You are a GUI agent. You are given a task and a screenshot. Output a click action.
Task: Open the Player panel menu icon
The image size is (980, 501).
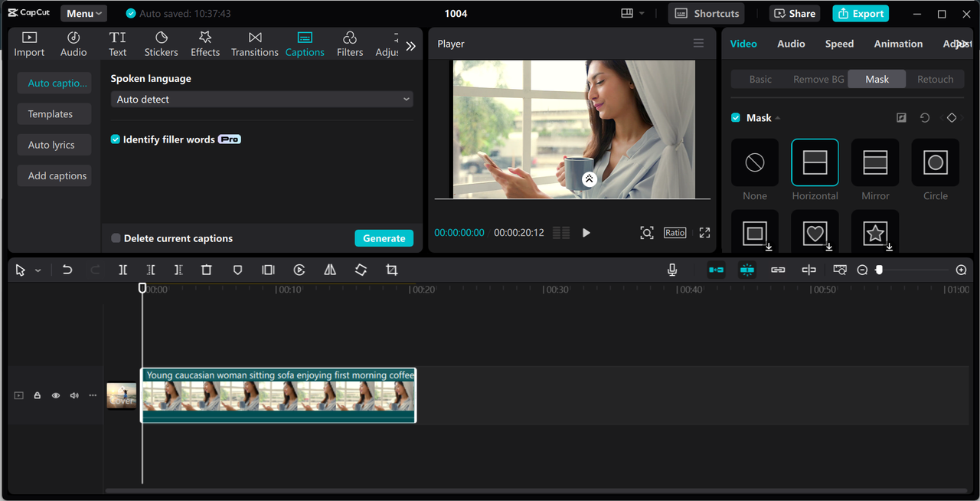698,44
